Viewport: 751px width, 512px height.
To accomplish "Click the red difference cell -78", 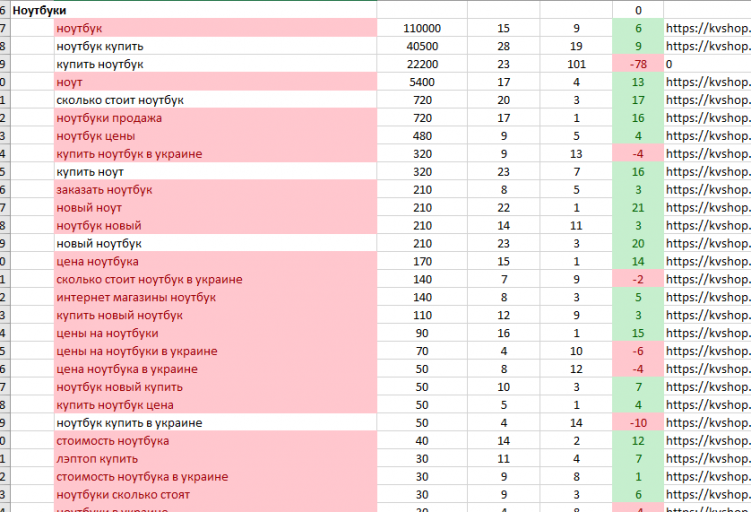I will coord(638,64).
